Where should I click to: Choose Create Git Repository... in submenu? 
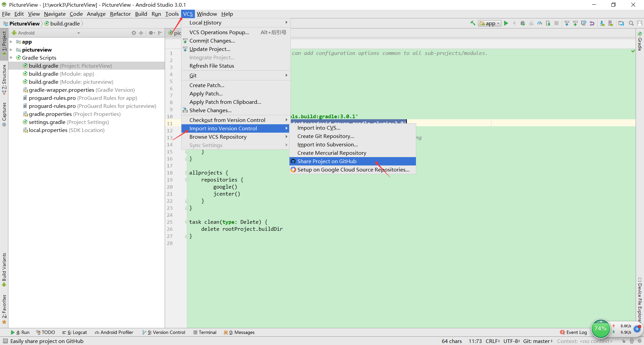(x=353, y=136)
